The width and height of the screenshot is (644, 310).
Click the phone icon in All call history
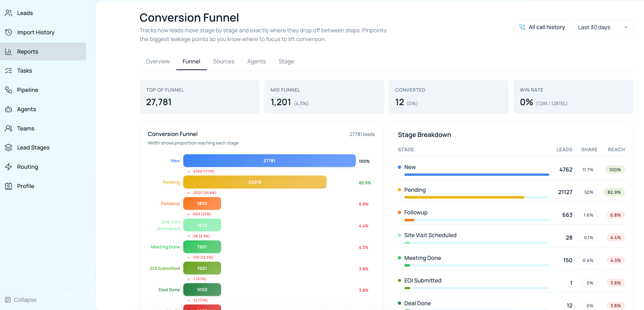(x=522, y=27)
